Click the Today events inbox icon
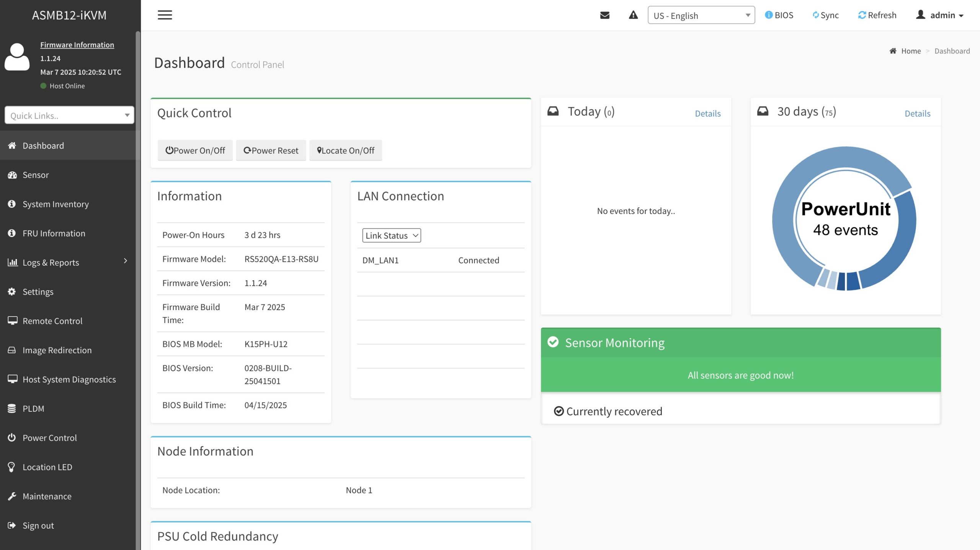The width and height of the screenshot is (980, 550). coord(553,111)
